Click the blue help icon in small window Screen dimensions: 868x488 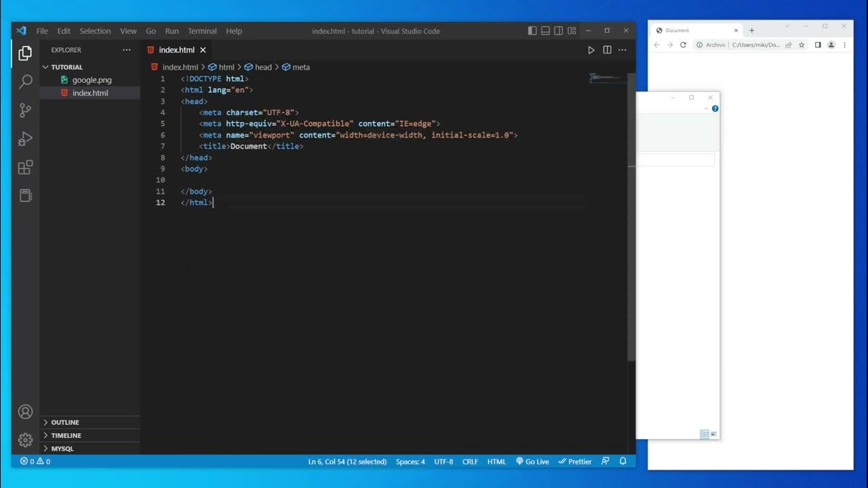pos(715,108)
